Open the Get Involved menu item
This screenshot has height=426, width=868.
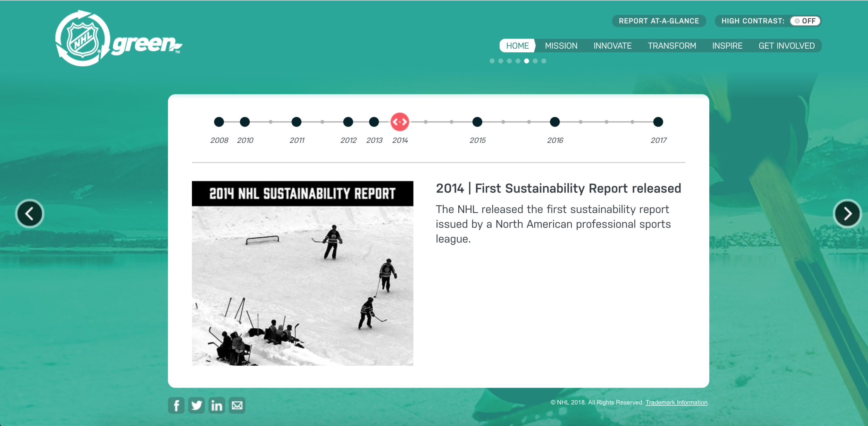(x=786, y=46)
